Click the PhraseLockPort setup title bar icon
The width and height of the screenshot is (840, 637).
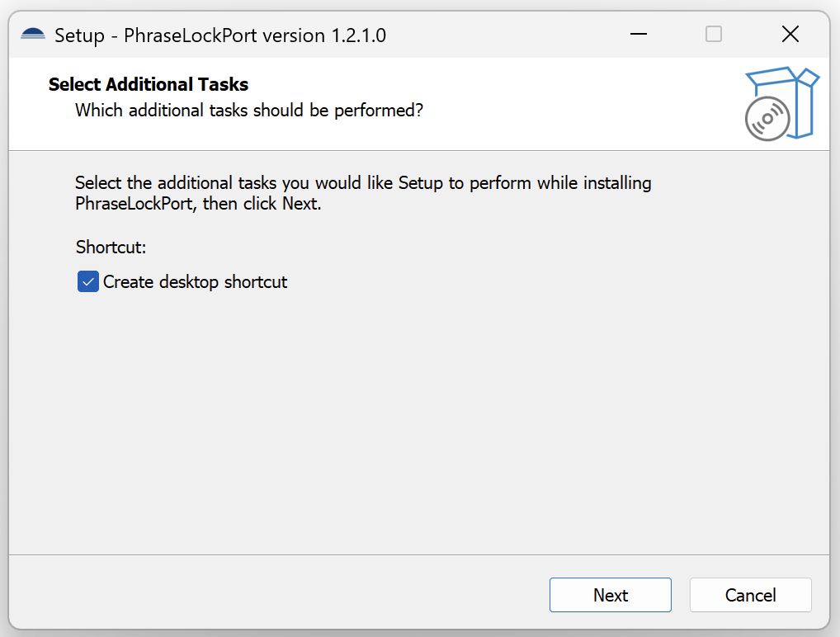coord(33,35)
